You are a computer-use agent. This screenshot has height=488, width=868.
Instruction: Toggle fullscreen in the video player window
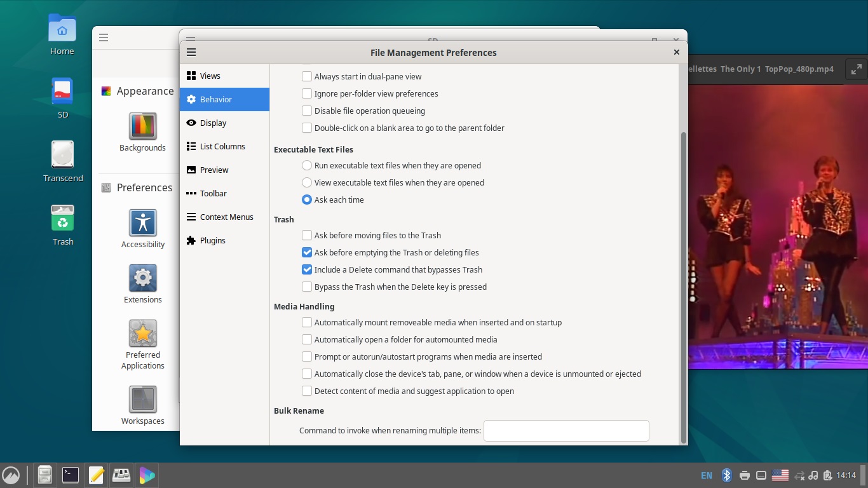coord(857,69)
